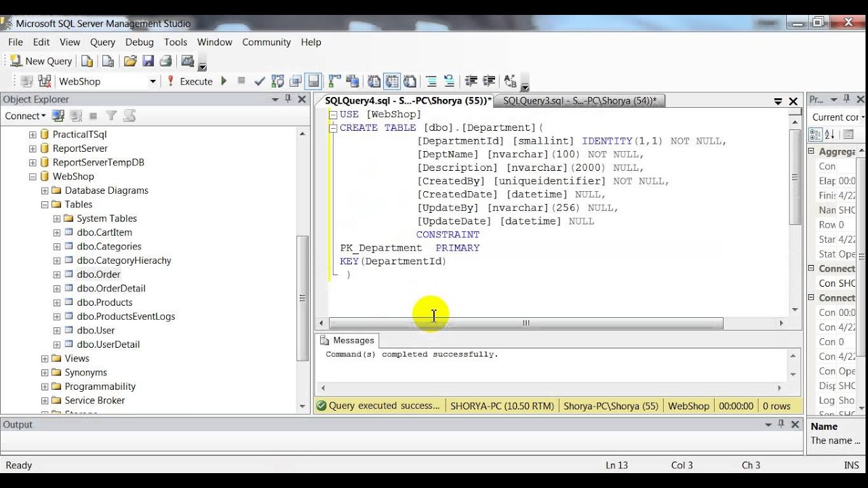
Task: Select dbo.UserDetail table in tree
Action: (108, 344)
